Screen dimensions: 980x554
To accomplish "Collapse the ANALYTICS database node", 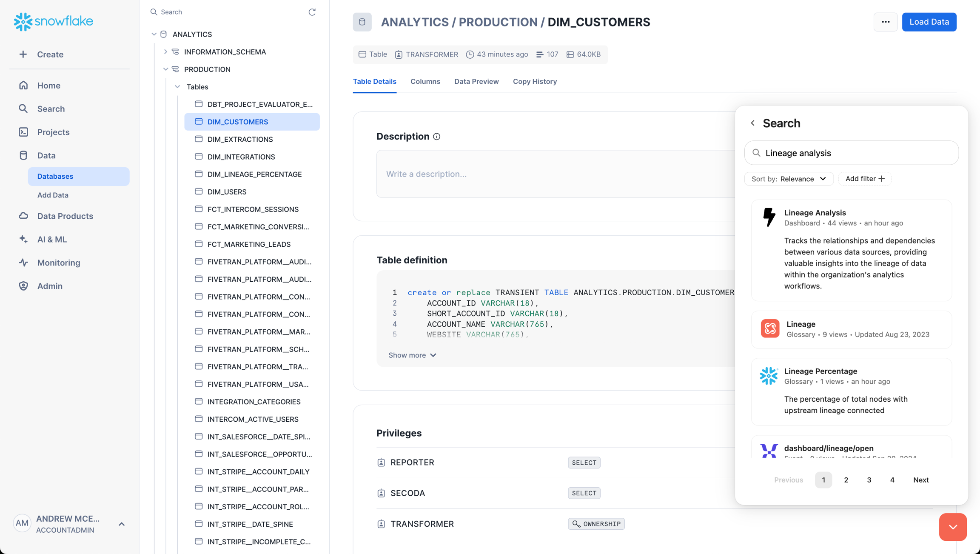I will tap(154, 34).
